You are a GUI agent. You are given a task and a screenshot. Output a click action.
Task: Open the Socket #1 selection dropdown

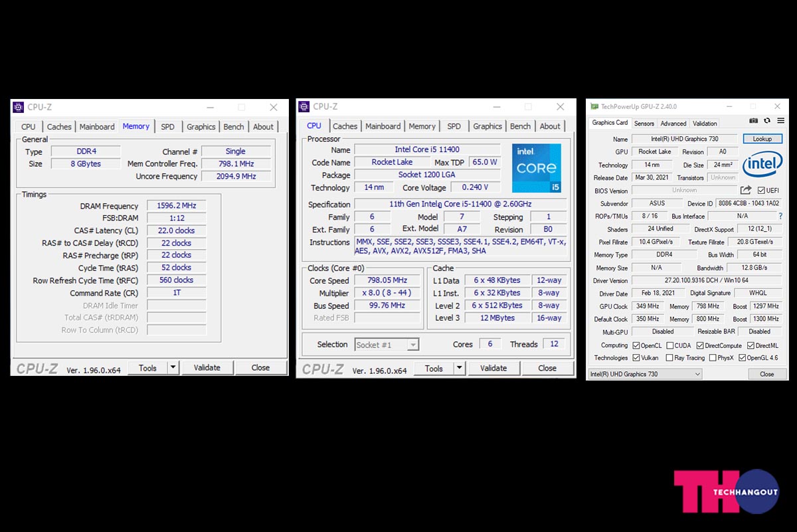387,345
